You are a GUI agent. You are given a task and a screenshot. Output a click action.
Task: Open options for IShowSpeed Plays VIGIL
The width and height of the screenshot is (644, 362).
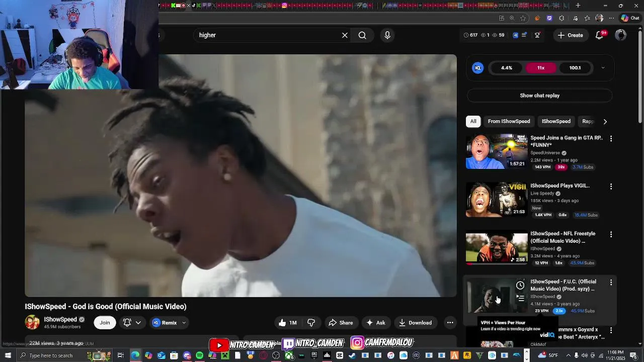point(611,187)
